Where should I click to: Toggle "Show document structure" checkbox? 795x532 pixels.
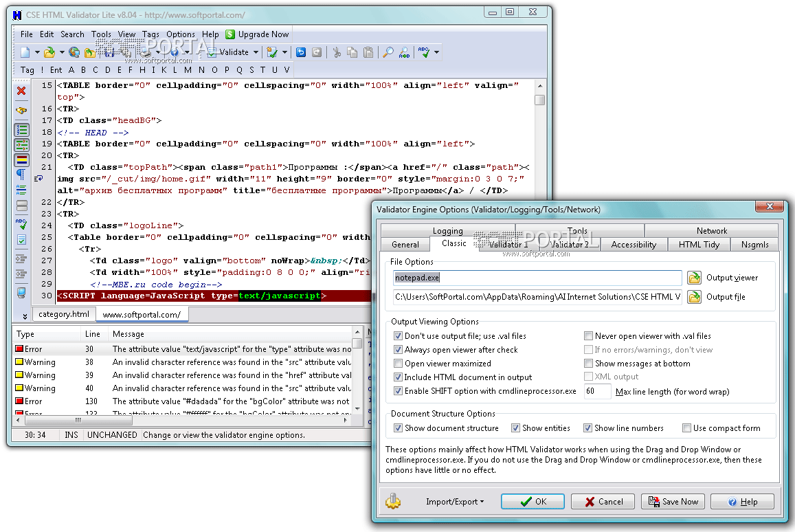(398, 428)
